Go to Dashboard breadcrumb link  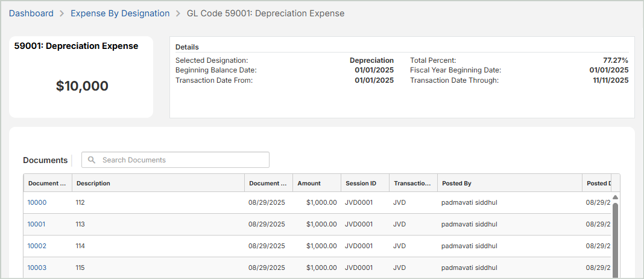coord(31,13)
